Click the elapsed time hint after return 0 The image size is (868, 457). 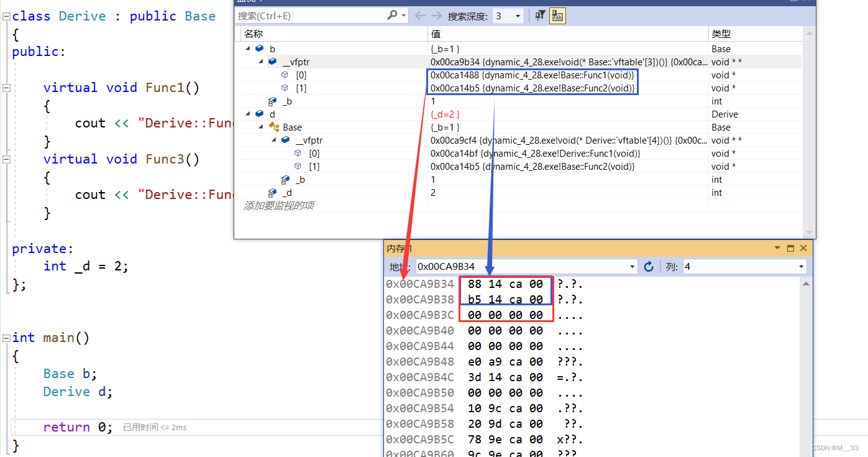pyautogui.click(x=155, y=427)
